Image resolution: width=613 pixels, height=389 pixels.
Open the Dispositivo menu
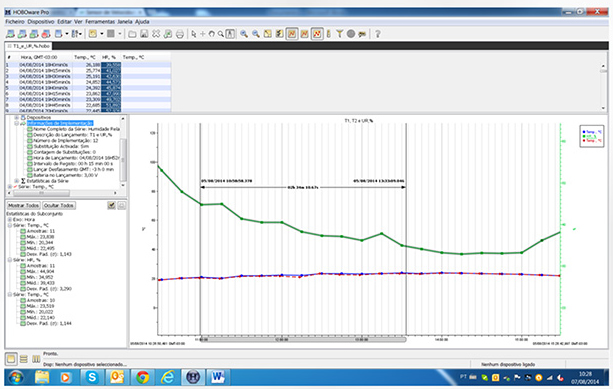(41, 22)
